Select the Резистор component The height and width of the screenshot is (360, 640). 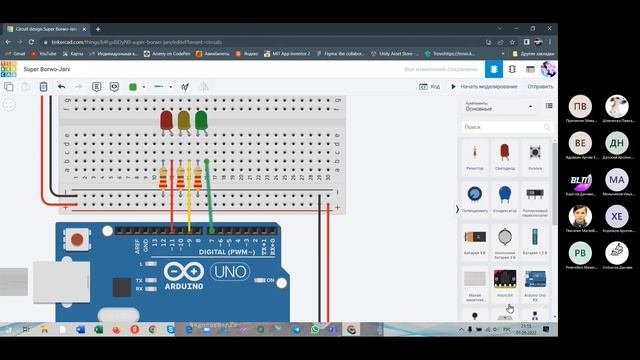click(475, 157)
